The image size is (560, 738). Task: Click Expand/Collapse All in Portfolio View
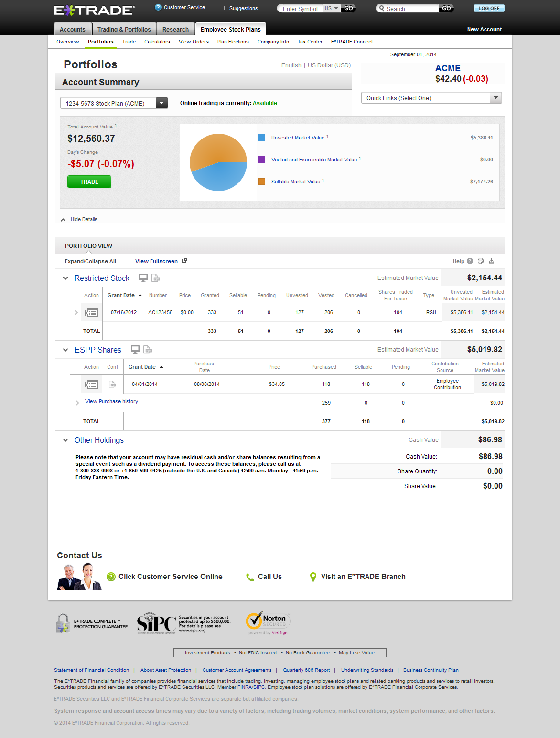tap(90, 261)
